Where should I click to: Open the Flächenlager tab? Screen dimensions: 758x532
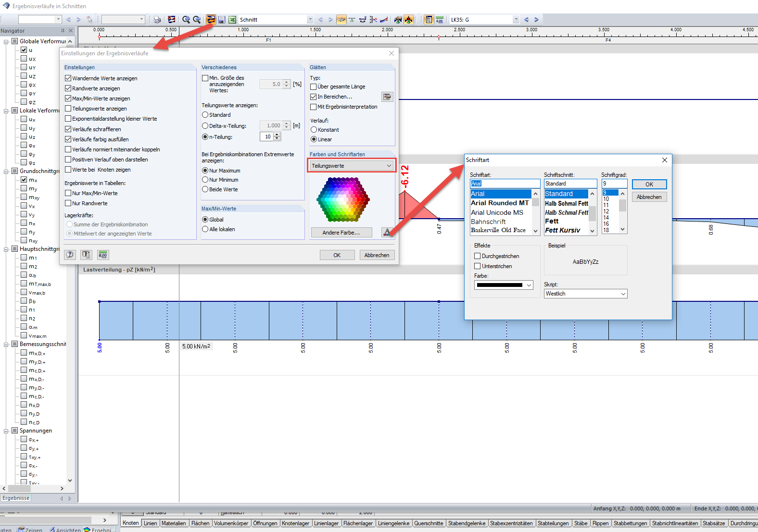pos(358,523)
